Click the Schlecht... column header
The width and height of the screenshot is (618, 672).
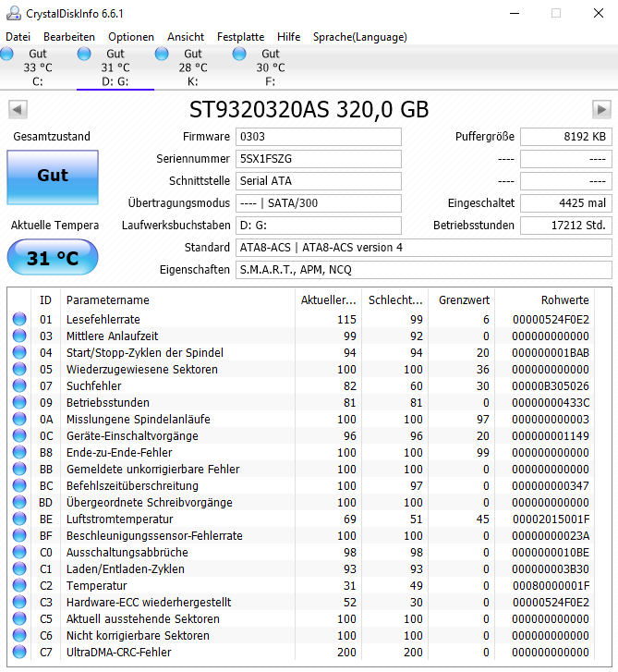pyautogui.click(x=395, y=300)
